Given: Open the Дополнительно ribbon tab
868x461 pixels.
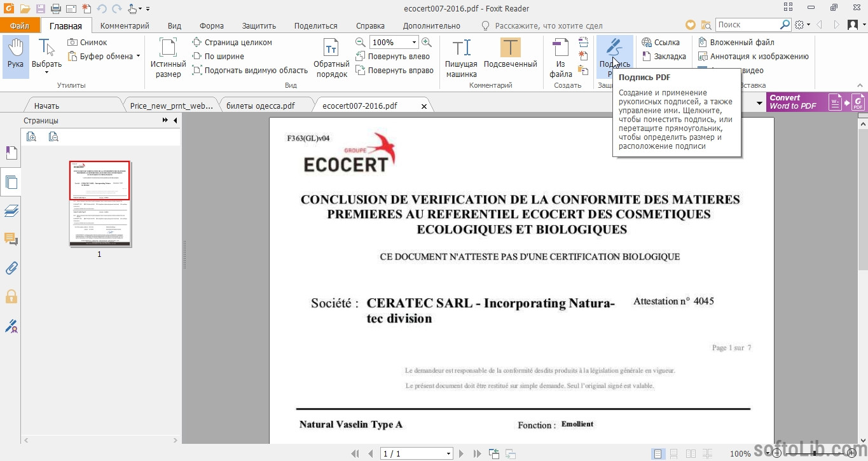Looking at the screenshot, I should click(431, 25).
